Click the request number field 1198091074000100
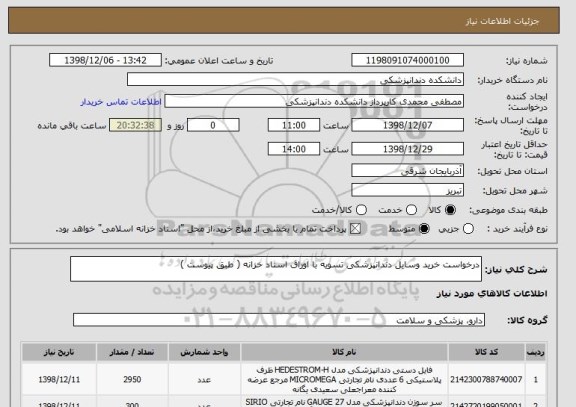 407,60
